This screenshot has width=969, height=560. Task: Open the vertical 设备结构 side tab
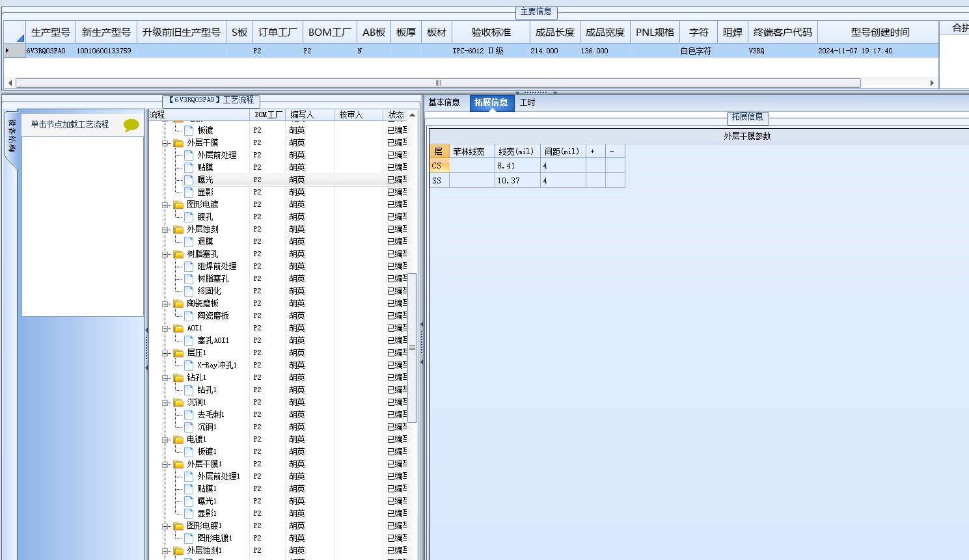(11, 136)
